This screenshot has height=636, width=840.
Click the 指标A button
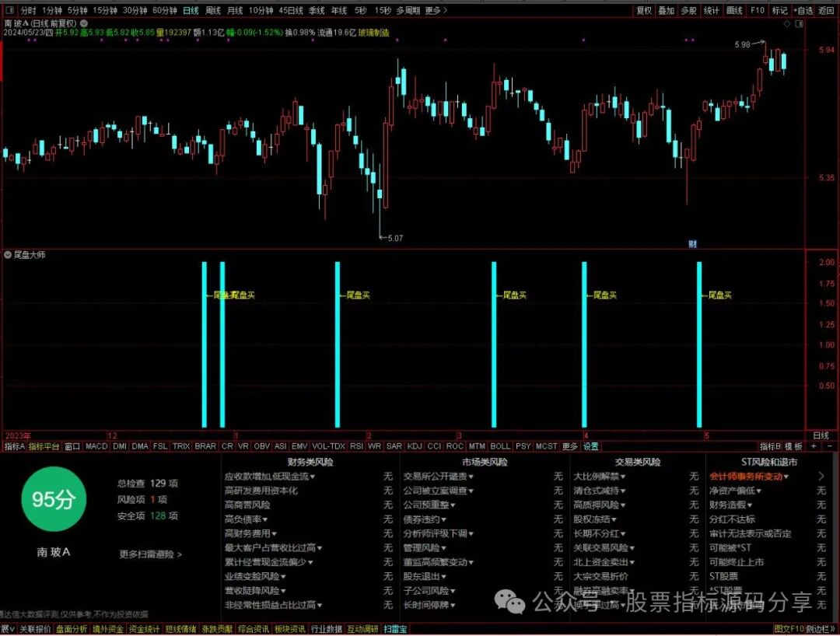[x=15, y=446]
